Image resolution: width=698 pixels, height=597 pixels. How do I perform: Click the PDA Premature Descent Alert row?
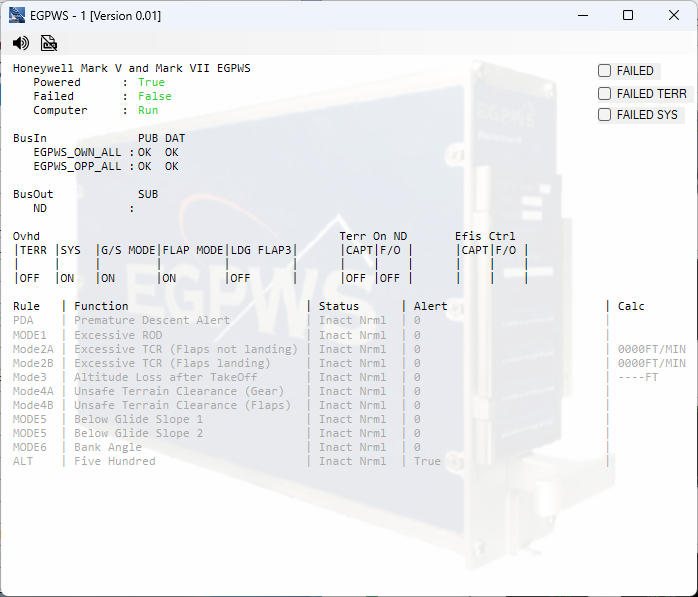pos(152,320)
